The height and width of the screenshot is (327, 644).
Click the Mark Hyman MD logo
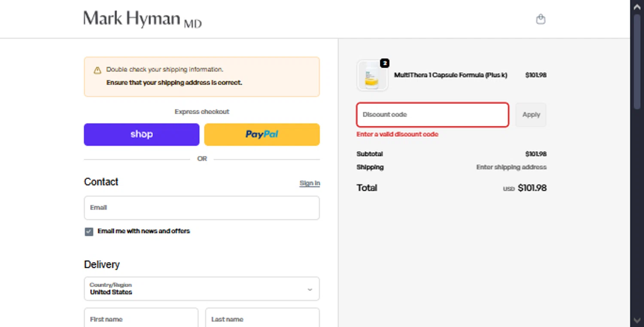(143, 19)
